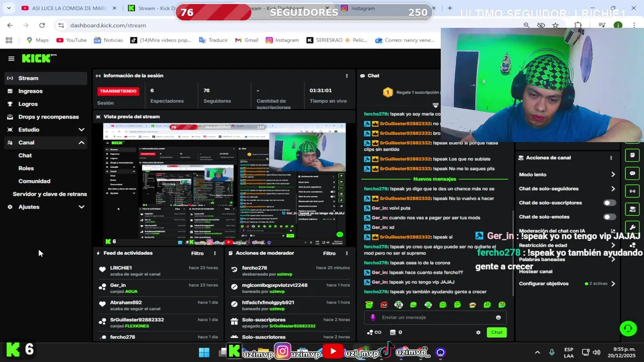Click the green support headset button
The width and height of the screenshot is (644, 362).
pyautogui.click(x=628, y=329)
